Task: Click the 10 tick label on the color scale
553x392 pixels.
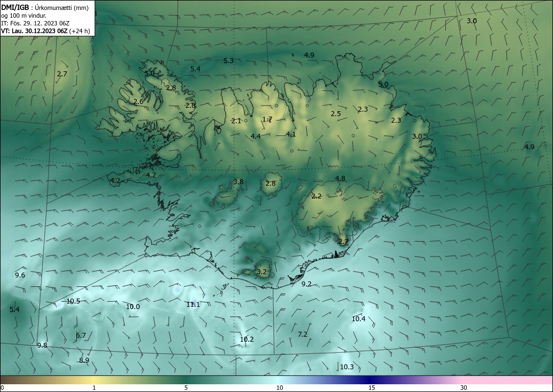Action: [280, 388]
